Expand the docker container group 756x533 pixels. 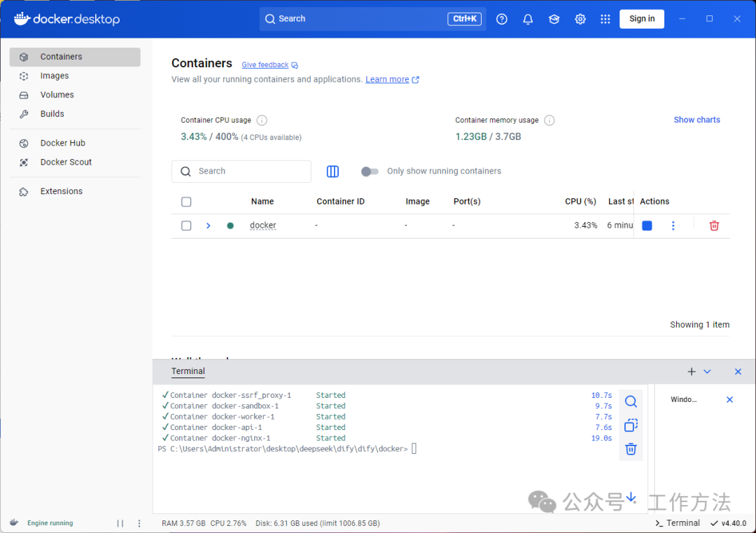209,226
